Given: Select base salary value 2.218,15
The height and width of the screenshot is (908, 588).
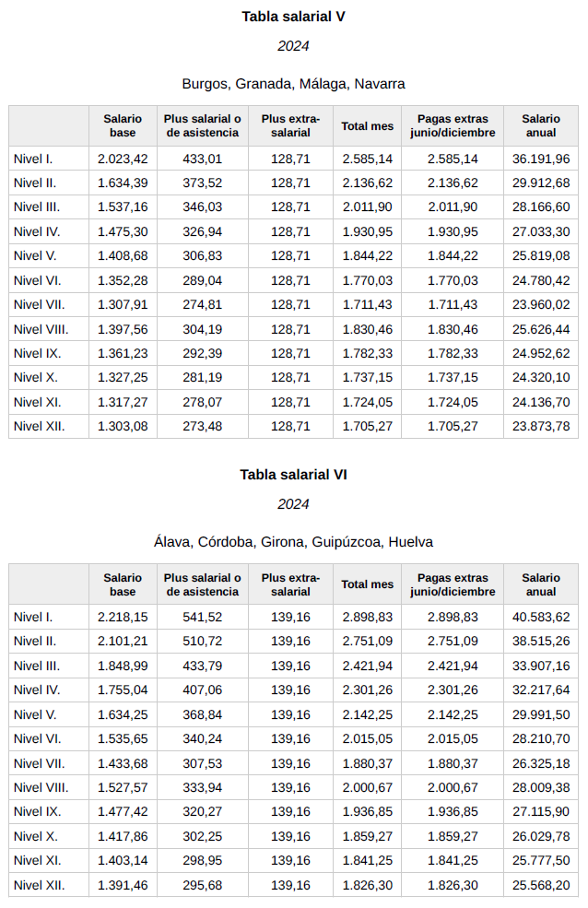Looking at the screenshot, I should [x=123, y=617].
